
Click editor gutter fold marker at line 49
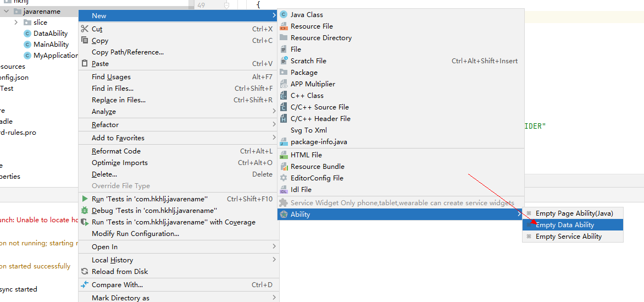point(226,6)
